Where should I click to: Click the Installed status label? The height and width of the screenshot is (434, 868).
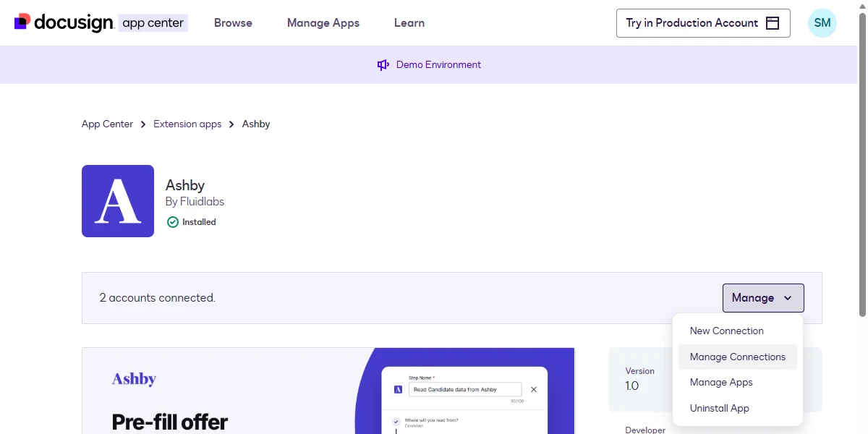click(199, 222)
